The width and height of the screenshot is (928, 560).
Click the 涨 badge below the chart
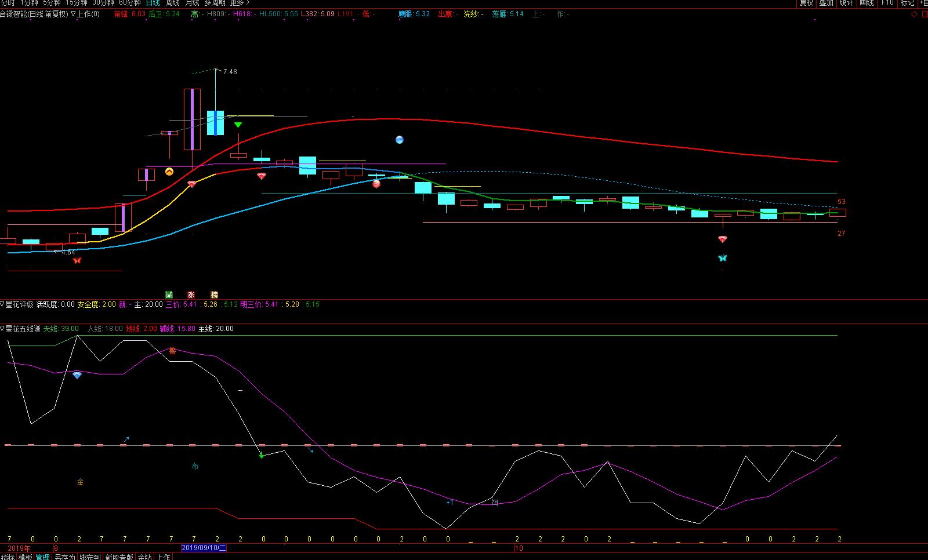191,294
